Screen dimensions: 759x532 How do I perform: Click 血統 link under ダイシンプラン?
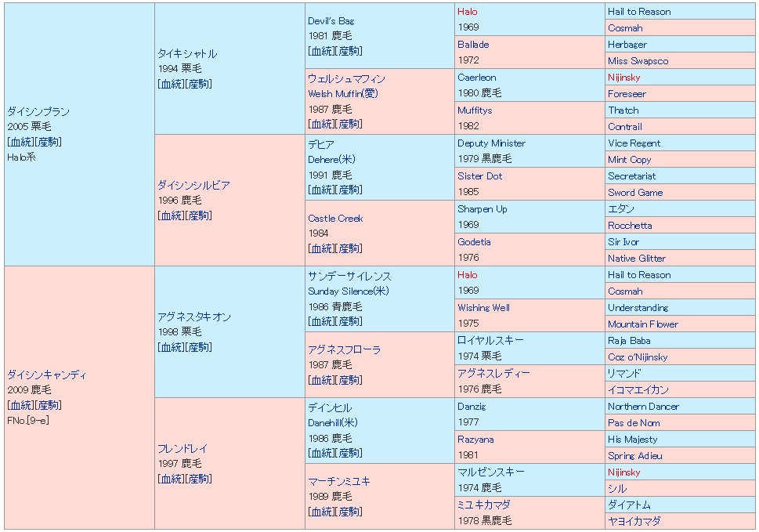click(x=21, y=142)
